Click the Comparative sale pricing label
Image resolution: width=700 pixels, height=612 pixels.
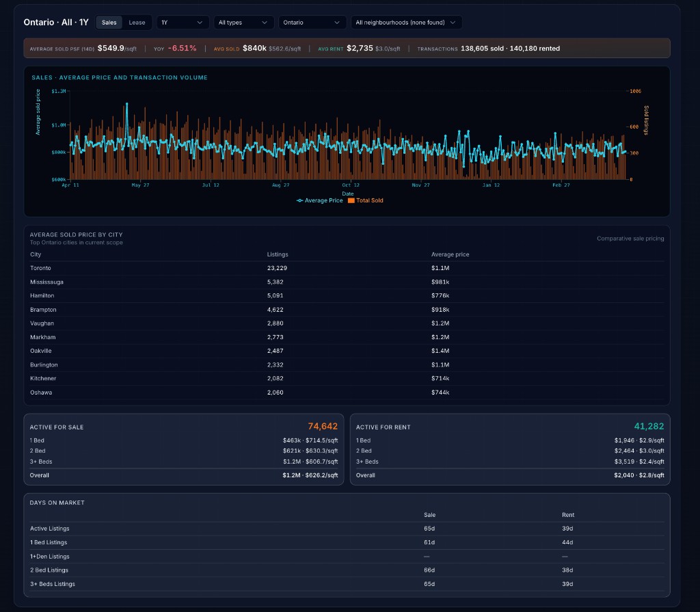630,239
